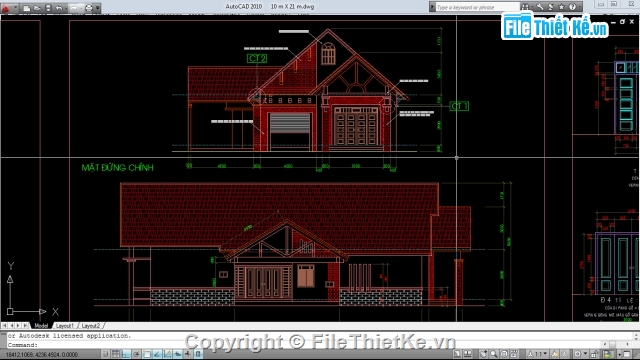Expand the InfoCenter search box arrow
The width and height of the screenshot is (640, 360).
coord(432,7)
